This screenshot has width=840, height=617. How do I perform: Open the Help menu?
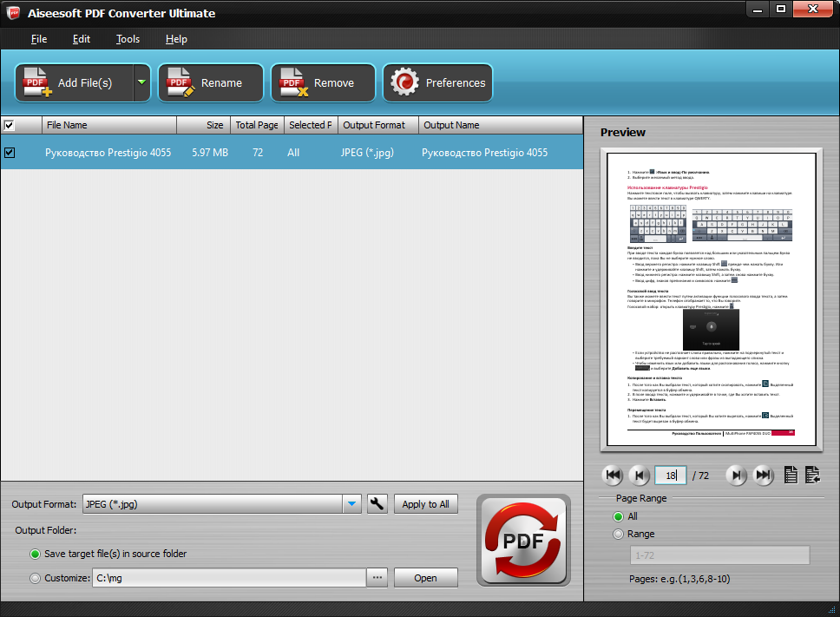tap(176, 39)
